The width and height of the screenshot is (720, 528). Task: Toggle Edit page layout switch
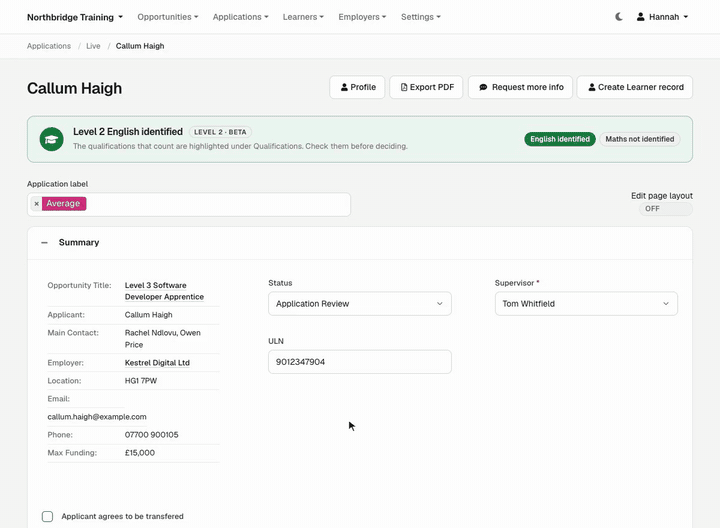[x=665, y=209]
